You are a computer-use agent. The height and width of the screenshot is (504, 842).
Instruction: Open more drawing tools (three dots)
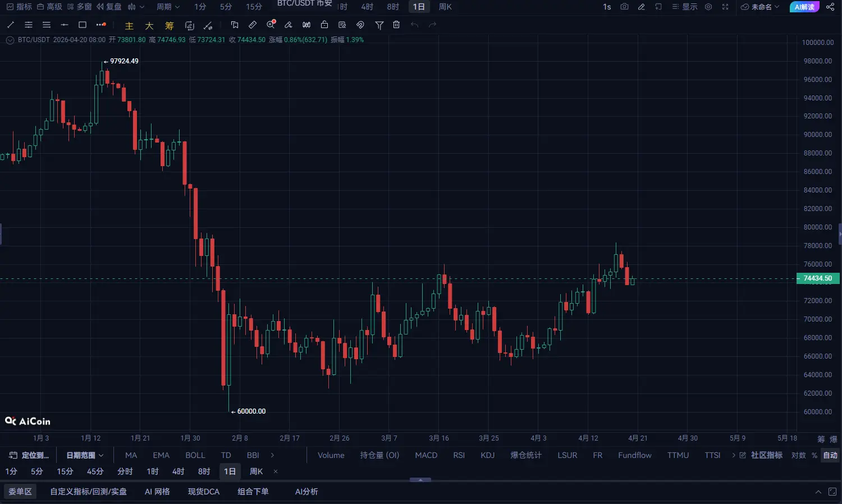pos(101,25)
